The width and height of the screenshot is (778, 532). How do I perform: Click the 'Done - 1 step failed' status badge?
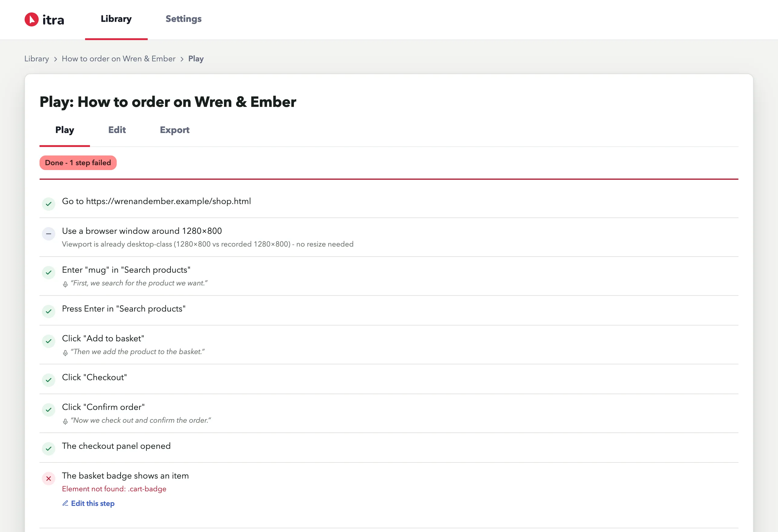point(78,163)
